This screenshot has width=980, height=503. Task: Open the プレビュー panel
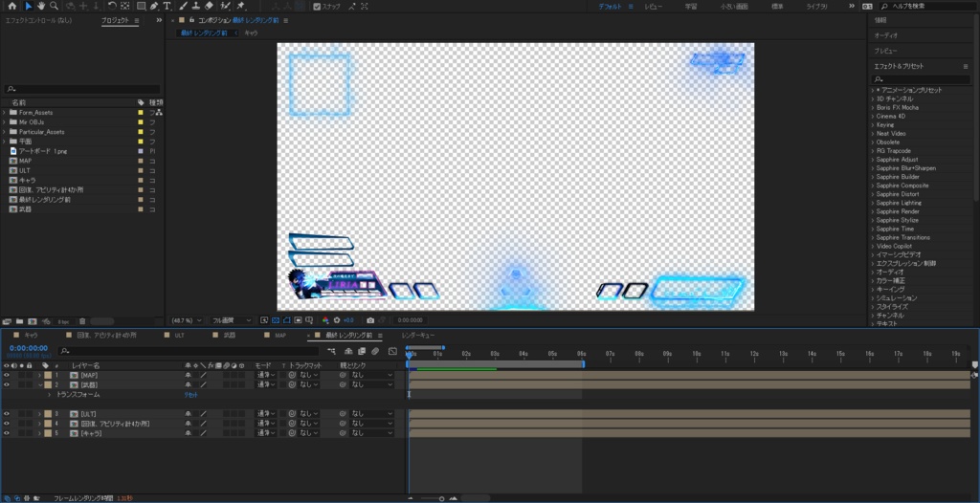click(885, 51)
